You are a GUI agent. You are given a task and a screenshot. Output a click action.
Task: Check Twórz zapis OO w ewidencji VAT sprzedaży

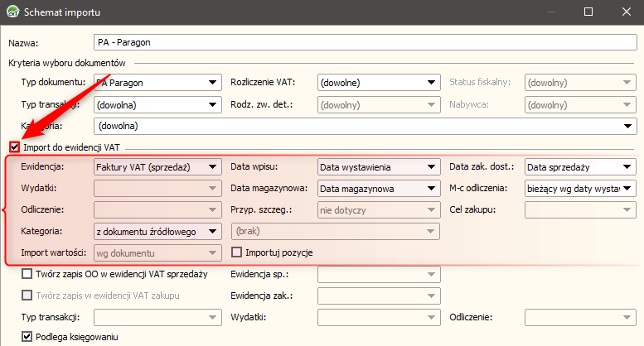click(27, 274)
